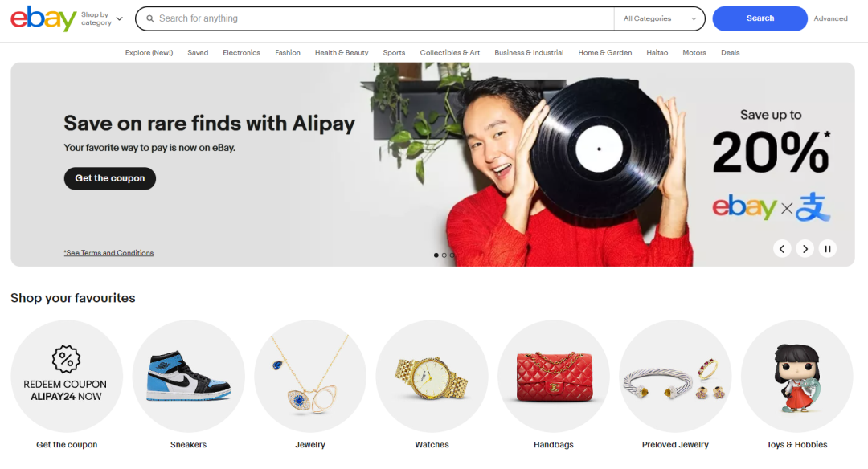Open the Collectibles & Art menu
Screen dimensions: 868x469
[449, 52]
